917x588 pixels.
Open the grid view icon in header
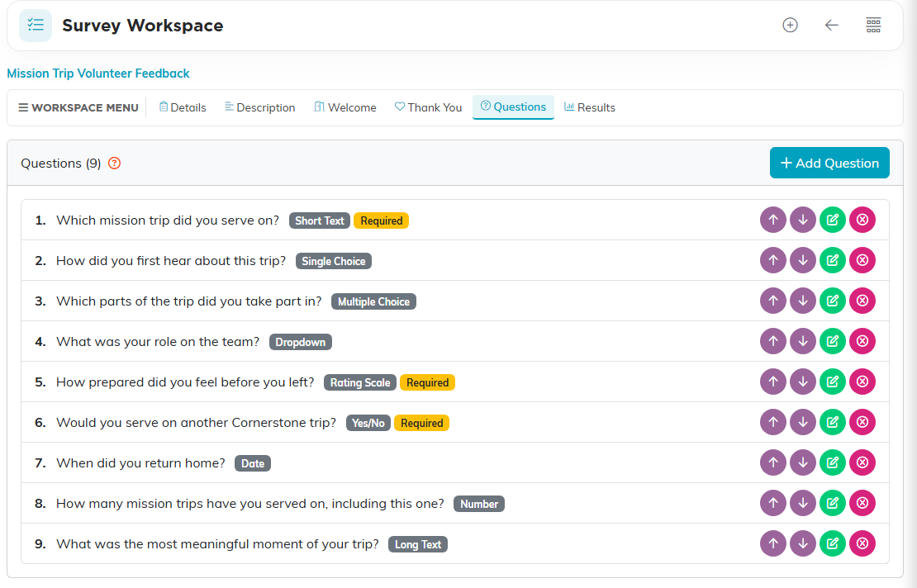[x=873, y=25]
